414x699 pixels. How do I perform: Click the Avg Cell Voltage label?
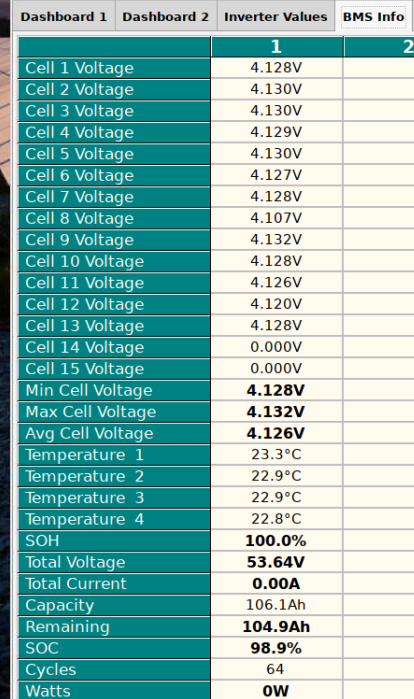click(89, 433)
